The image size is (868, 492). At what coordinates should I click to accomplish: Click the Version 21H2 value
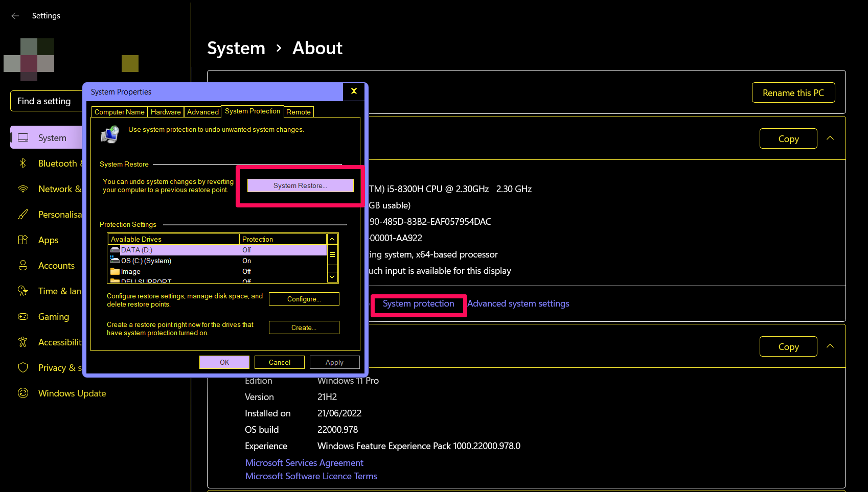point(327,397)
